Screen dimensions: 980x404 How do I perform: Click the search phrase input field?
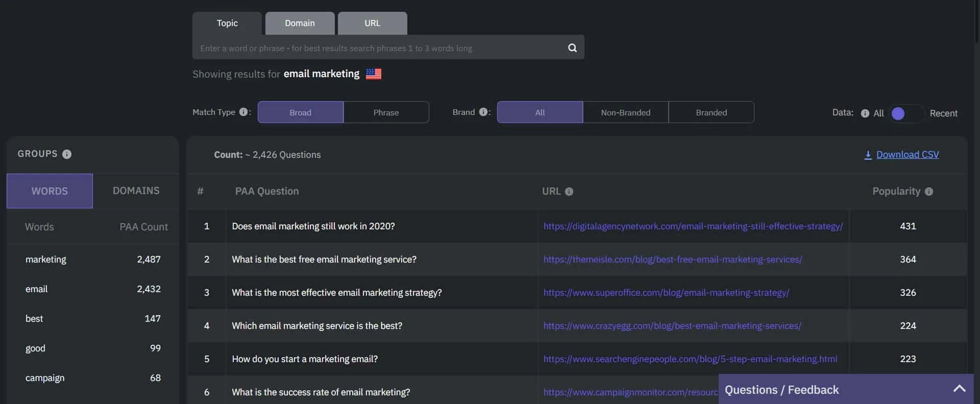(378, 48)
